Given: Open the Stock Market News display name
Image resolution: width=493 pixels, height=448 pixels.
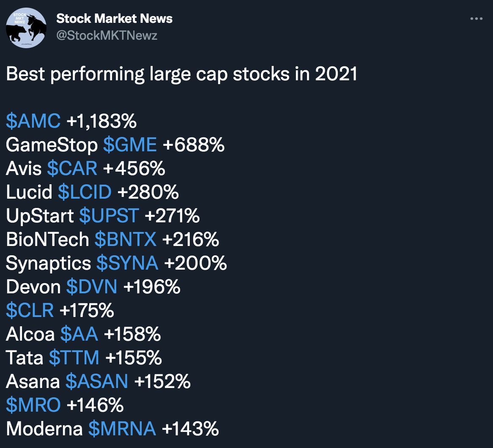Looking at the screenshot, I should pyautogui.click(x=115, y=19).
